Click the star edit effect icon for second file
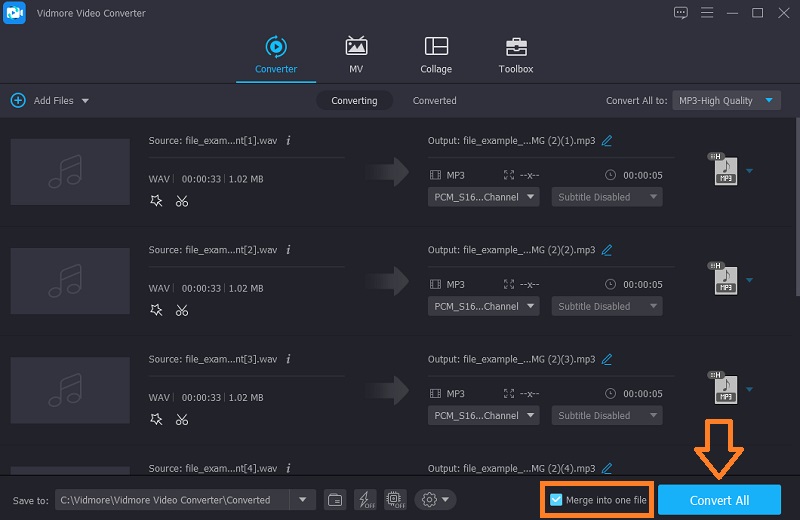 (156, 310)
